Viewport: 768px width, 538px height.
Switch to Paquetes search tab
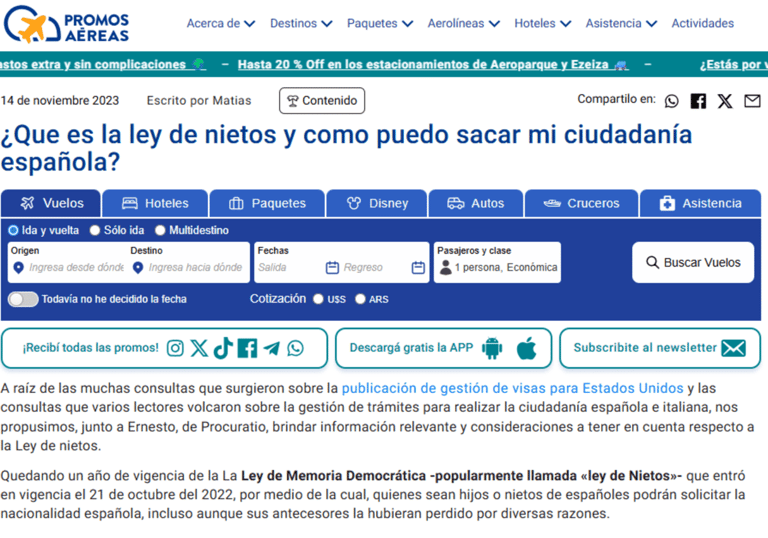[x=267, y=203]
